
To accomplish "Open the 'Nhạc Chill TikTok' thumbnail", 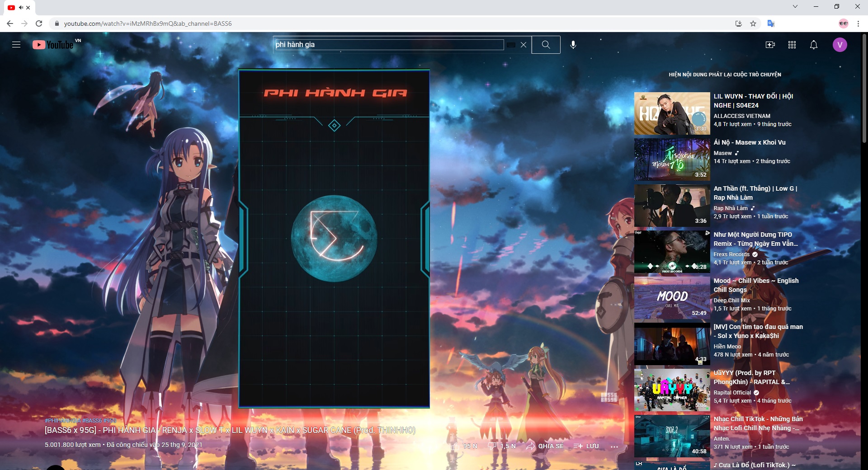I will tap(672, 436).
